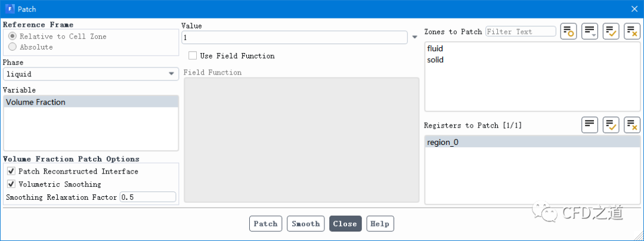Choose the solid zone to patch

coord(435,60)
